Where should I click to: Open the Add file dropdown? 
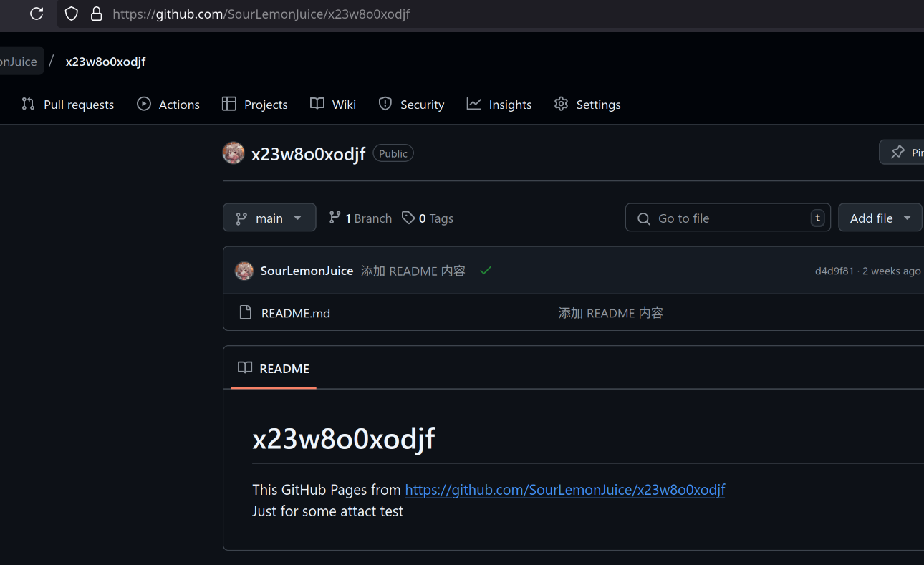pyautogui.click(x=880, y=218)
